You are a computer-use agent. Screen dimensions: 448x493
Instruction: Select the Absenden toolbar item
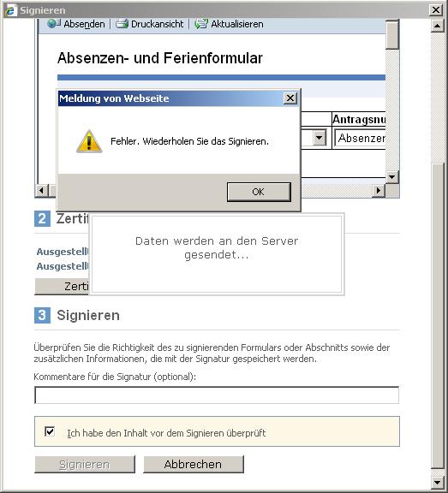[x=76, y=24]
